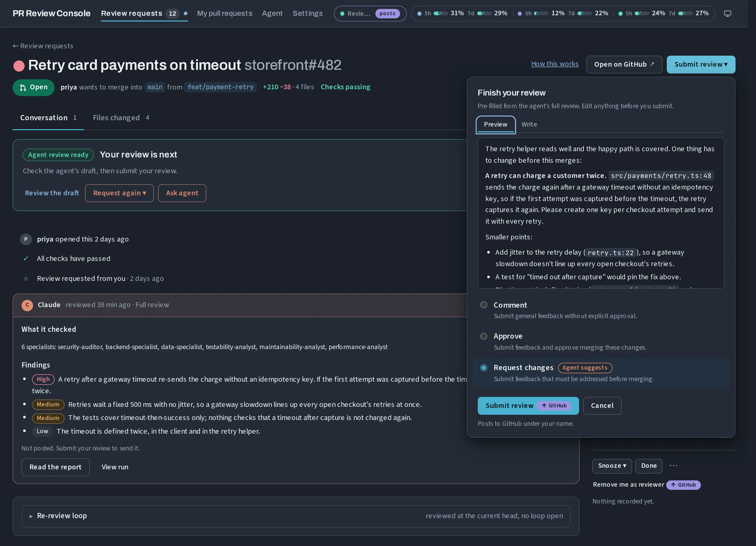Open the Submit review dropdown at top right
This screenshot has height=546, width=756.
pos(701,65)
